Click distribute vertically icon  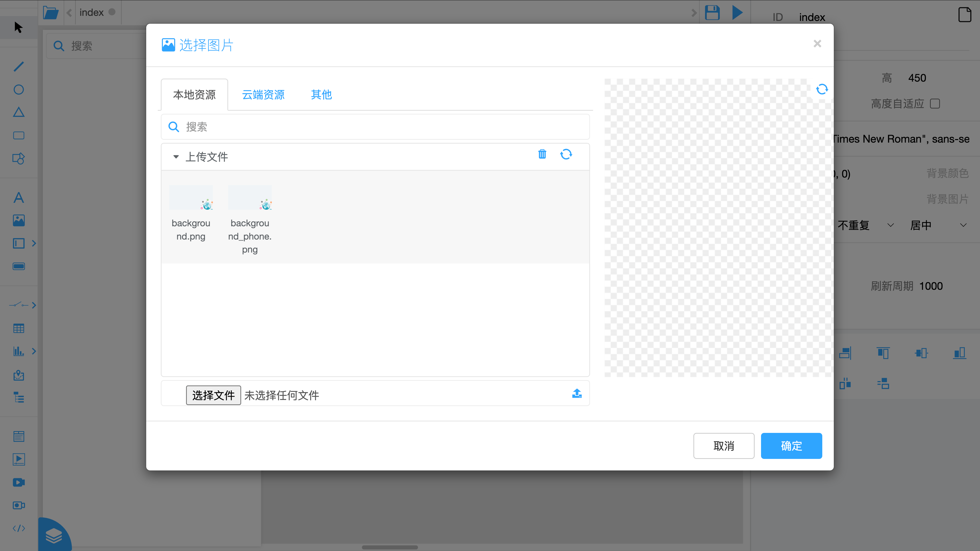point(883,383)
